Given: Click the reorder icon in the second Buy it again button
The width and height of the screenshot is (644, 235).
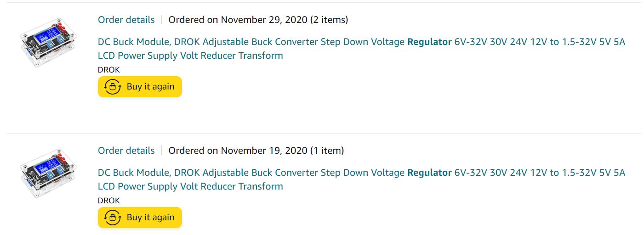Looking at the screenshot, I should pyautogui.click(x=112, y=218).
